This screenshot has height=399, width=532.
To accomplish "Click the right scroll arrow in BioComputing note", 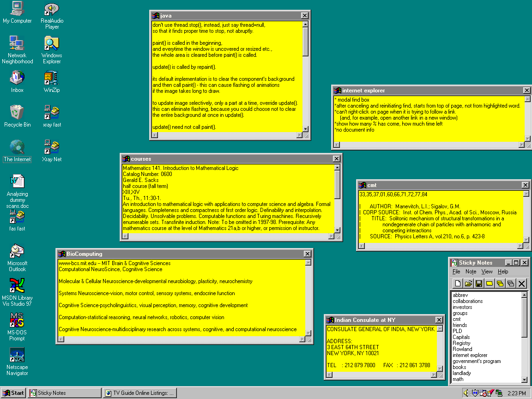I will coord(302,339).
